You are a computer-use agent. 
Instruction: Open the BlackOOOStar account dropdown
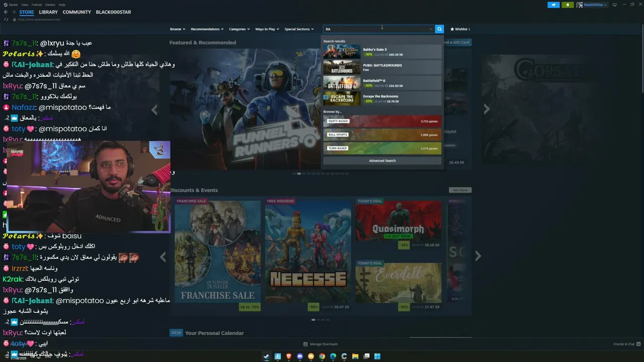coord(595,5)
